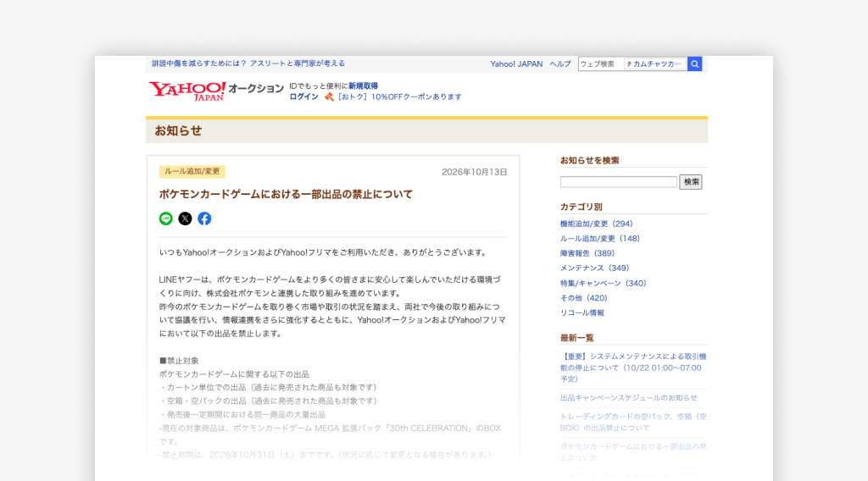
Task: Click the カートン単位での出品 bullet line
Action: pos(268,388)
